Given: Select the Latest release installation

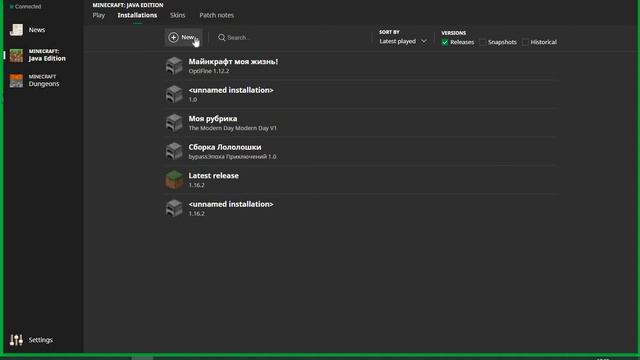Looking at the screenshot, I should pyautogui.click(x=361, y=180).
